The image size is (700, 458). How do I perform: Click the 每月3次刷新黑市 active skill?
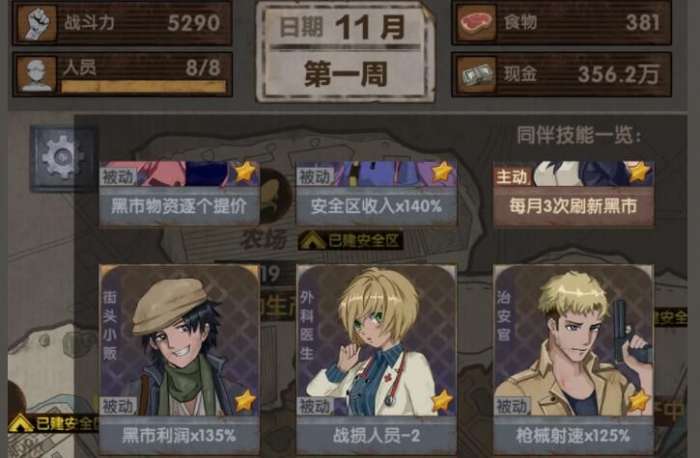click(x=573, y=207)
